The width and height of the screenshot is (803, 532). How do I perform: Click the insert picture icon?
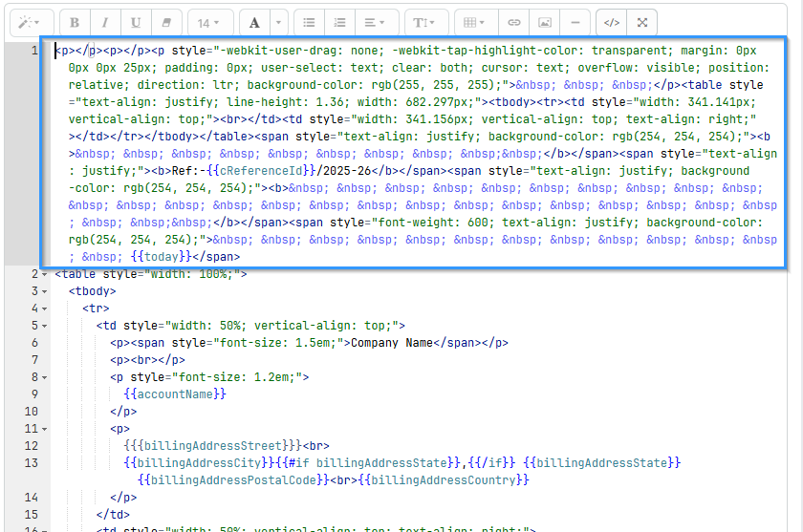click(x=544, y=22)
